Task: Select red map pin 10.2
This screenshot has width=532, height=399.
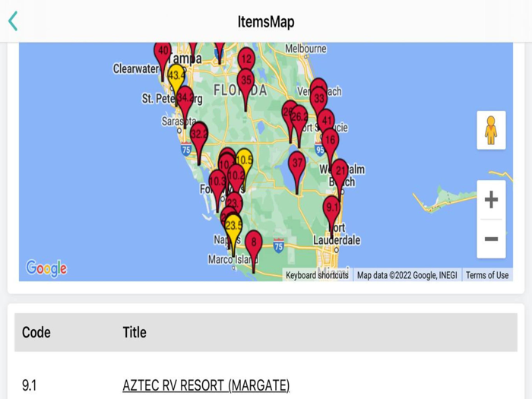Action: point(236,176)
